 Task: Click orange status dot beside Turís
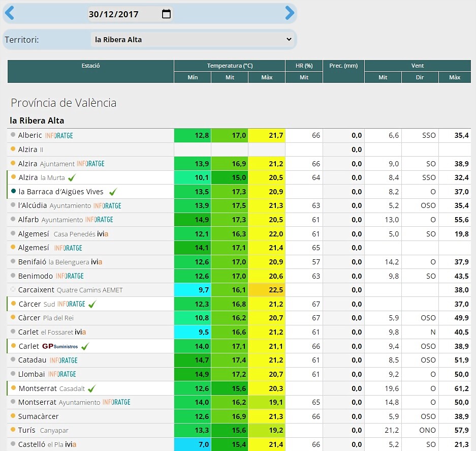(x=13, y=430)
